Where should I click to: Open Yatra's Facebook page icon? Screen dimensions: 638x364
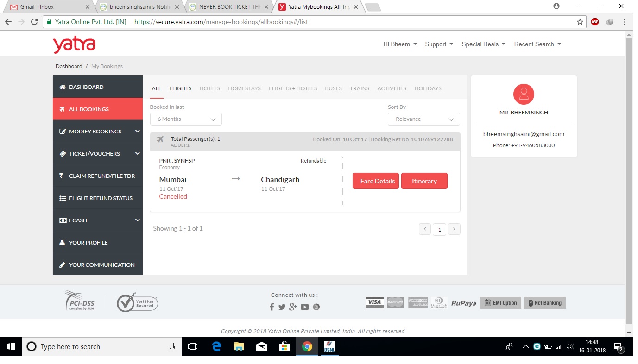point(272,307)
